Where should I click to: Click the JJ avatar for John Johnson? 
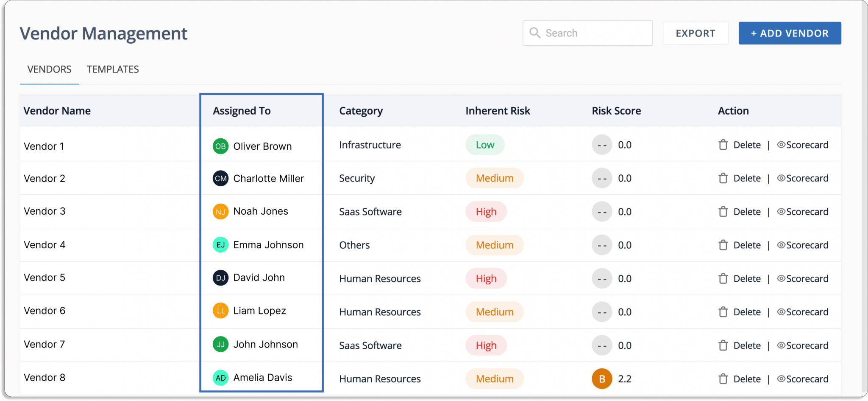point(220,344)
